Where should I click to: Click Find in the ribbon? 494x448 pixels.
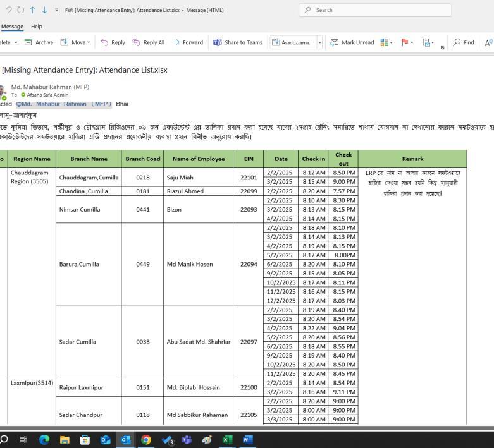pyautogui.click(x=464, y=42)
